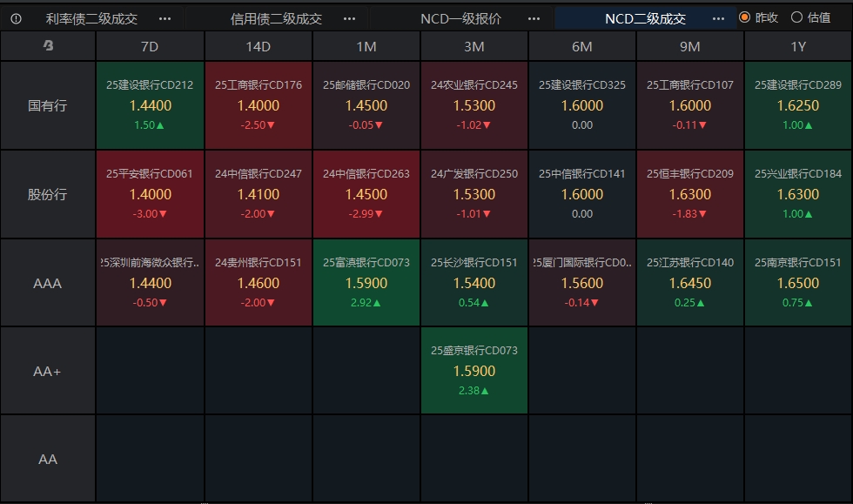Select the AAA row header

tap(48, 283)
